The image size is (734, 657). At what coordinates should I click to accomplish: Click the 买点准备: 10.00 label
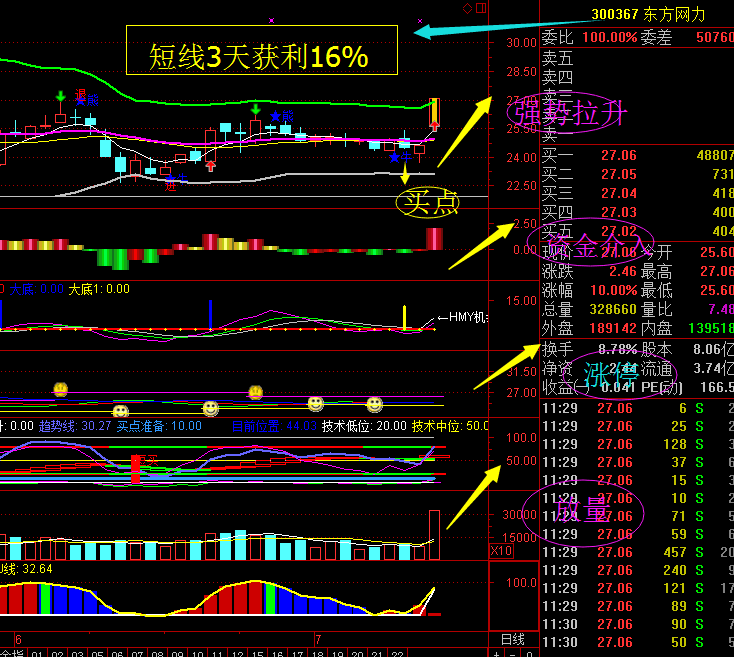click(159, 426)
